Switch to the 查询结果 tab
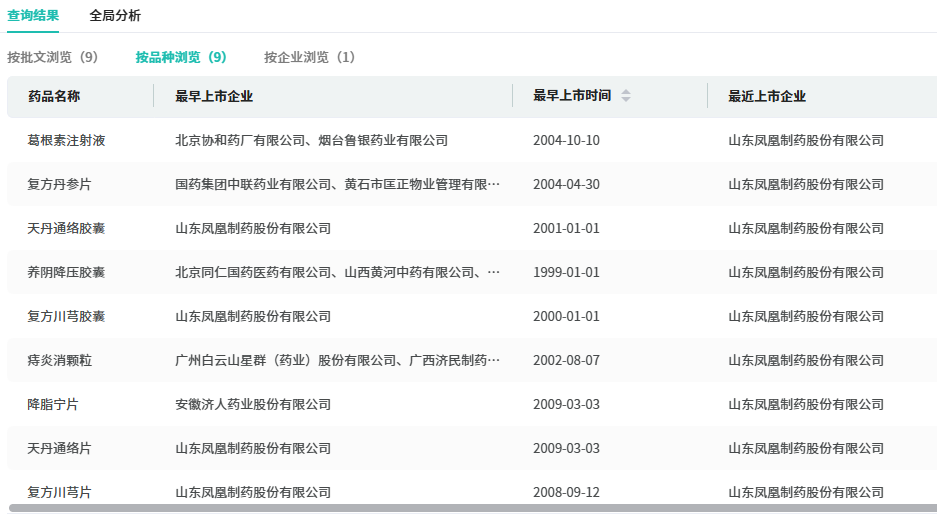 tap(33, 16)
